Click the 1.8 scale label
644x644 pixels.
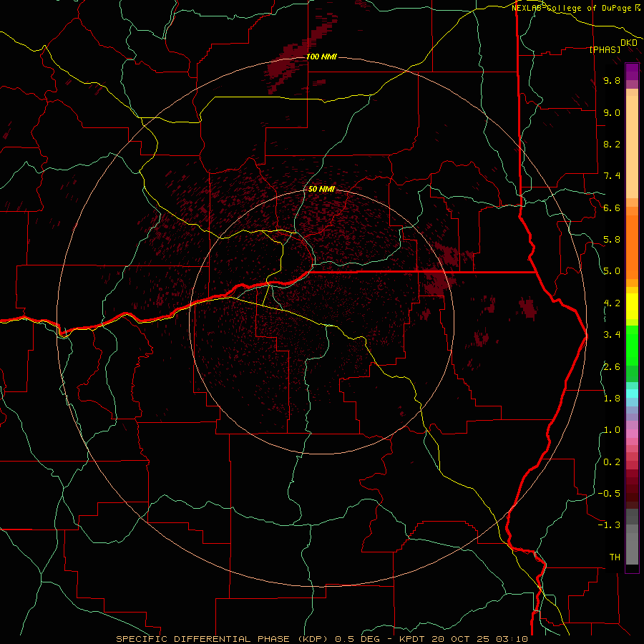[612, 399]
